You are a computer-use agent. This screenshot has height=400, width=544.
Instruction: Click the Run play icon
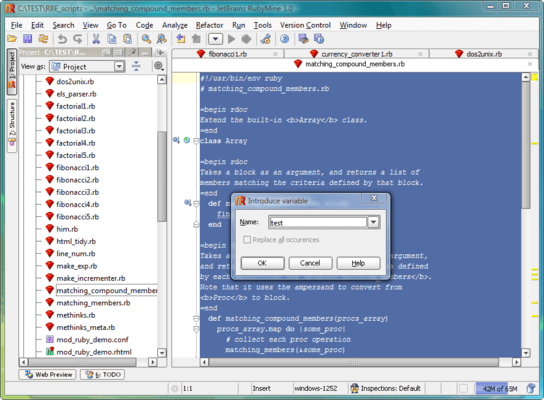click(x=231, y=39)
